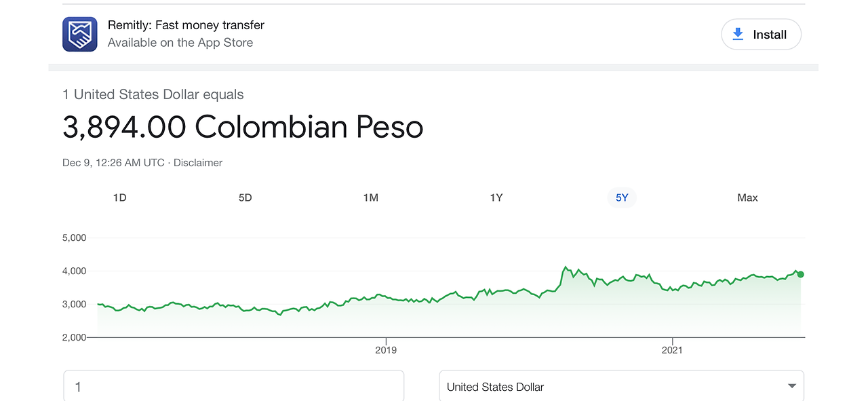This screenshot has width=868, height=401.
Task: Click the blue download arrow icon
Action: [738, 34]
